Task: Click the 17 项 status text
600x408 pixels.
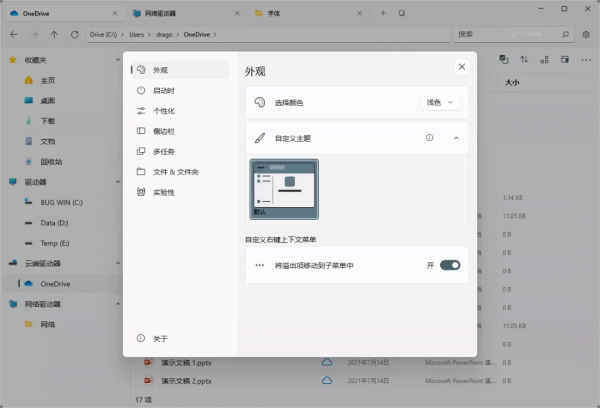Action: click(143, 400)
